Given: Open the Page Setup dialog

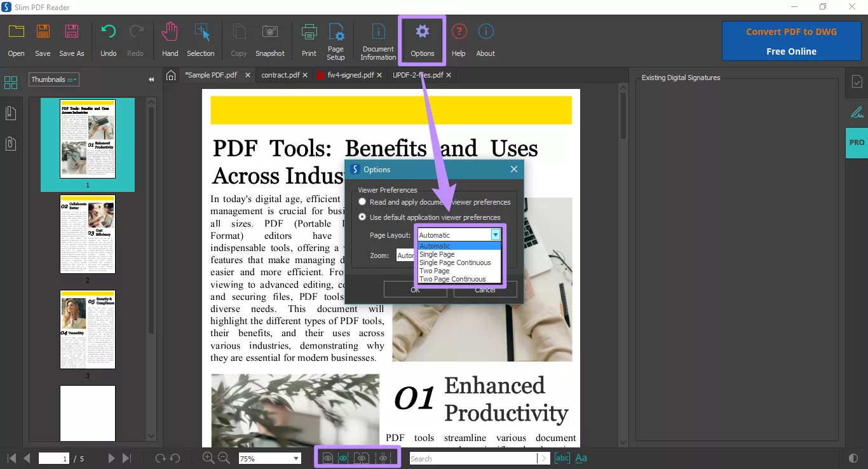Looking at the screenshot, I should (336, 38).
